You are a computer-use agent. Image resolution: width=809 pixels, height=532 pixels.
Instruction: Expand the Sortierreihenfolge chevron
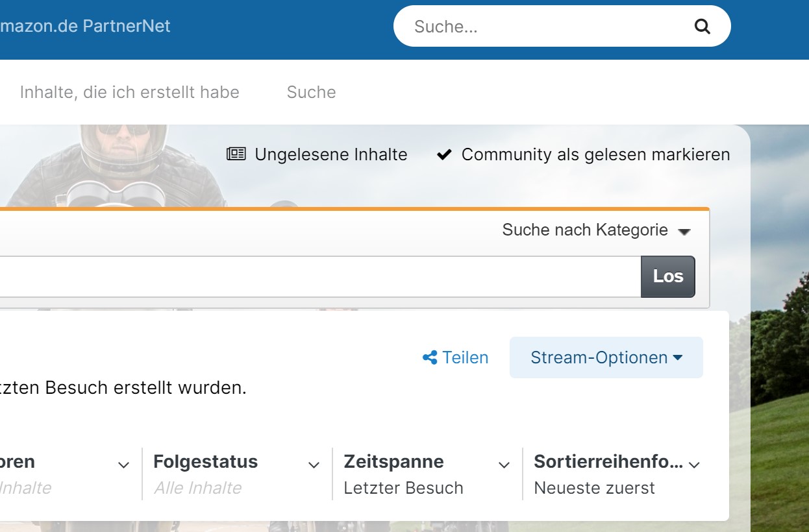tap(694, 465)
